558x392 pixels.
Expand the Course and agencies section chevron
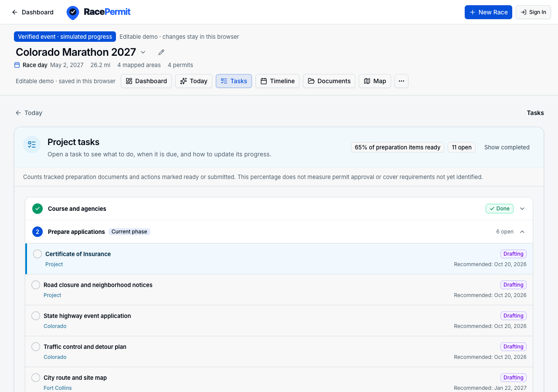(x=522, y=209)
